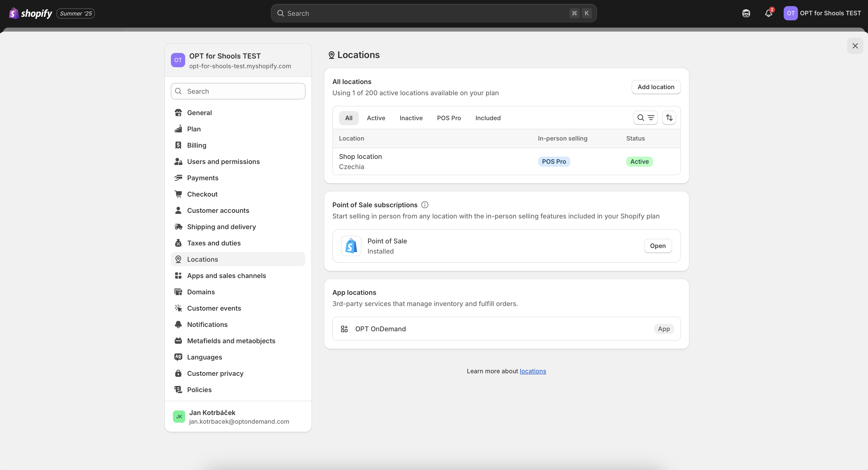Click the Shopify logo
This screenshot has height=470, width=868.
pyautogui.click(x=31, y=13)
